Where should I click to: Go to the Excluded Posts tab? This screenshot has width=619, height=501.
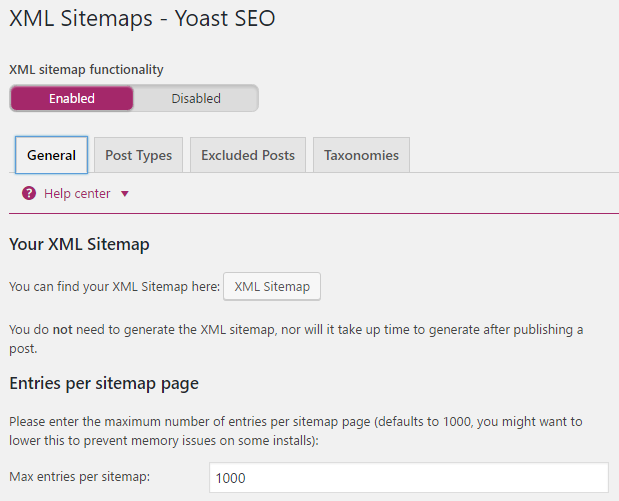pos(247,155)
